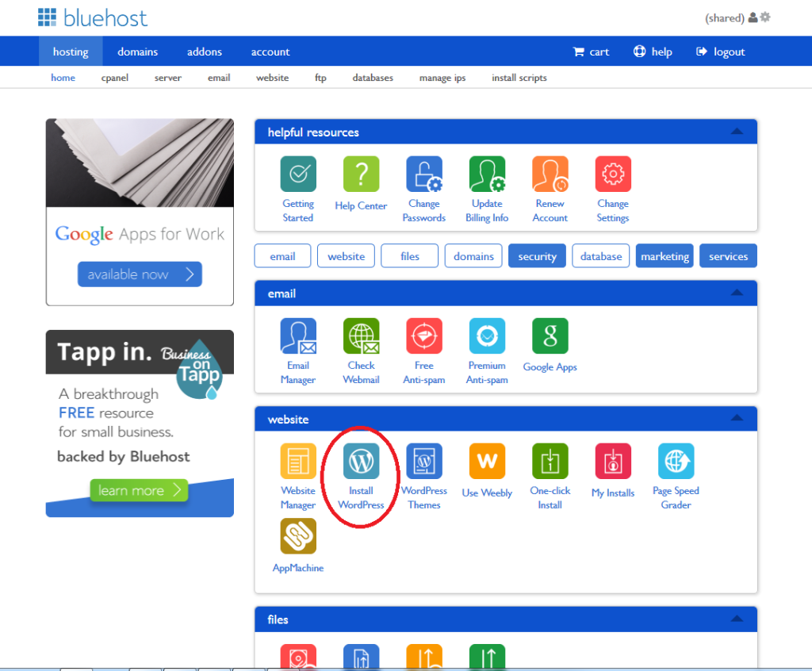Open the server submenu item

click(168, 78)
